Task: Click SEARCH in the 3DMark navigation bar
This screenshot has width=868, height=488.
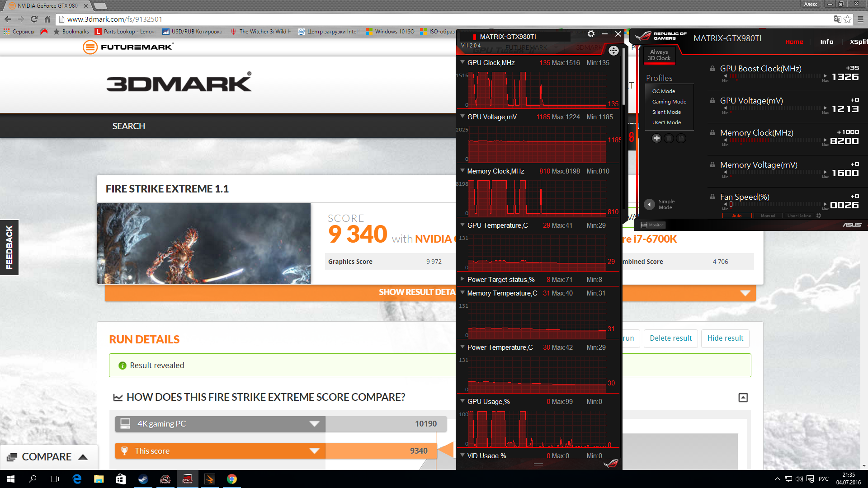Action: (129, 126)
